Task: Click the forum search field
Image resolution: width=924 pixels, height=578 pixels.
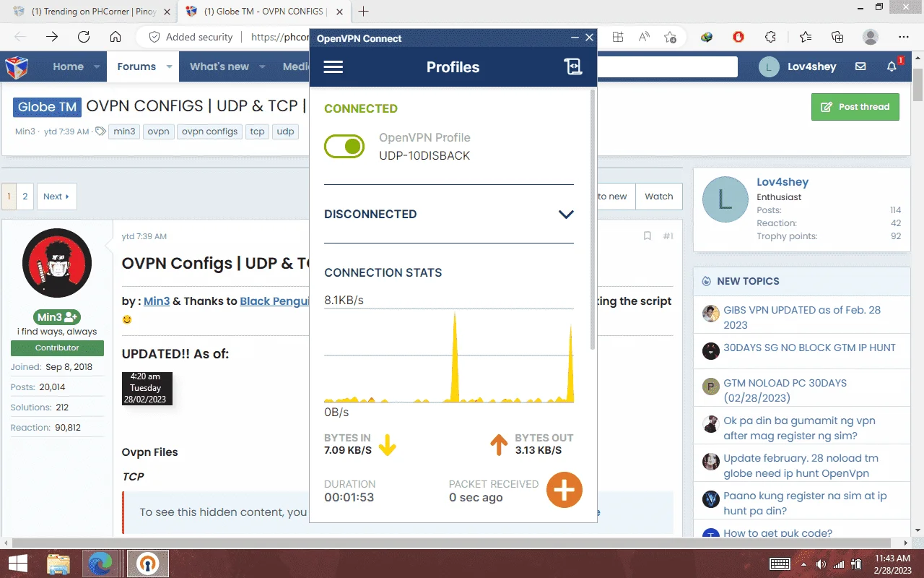Action: (667, 66)
